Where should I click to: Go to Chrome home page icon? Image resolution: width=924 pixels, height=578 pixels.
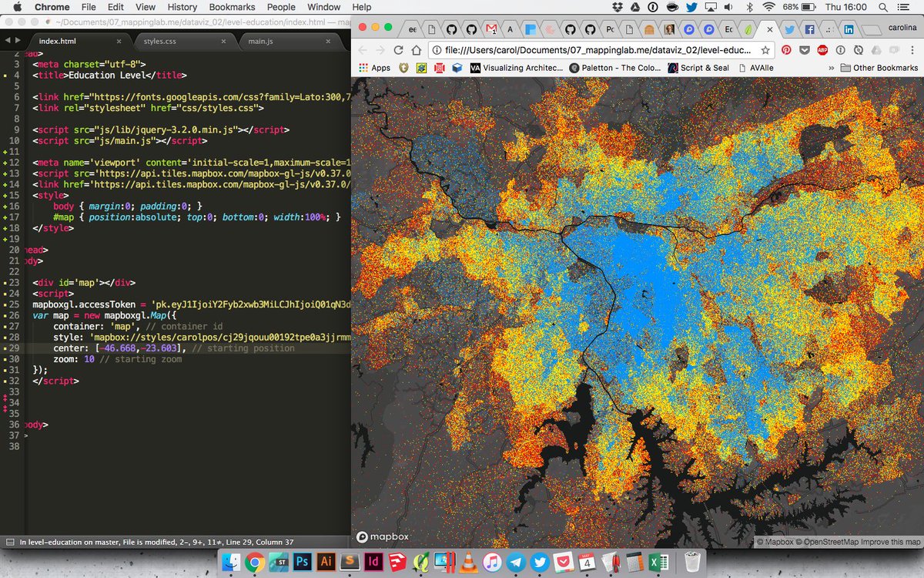pyautogui.click(x=417, y=50)
